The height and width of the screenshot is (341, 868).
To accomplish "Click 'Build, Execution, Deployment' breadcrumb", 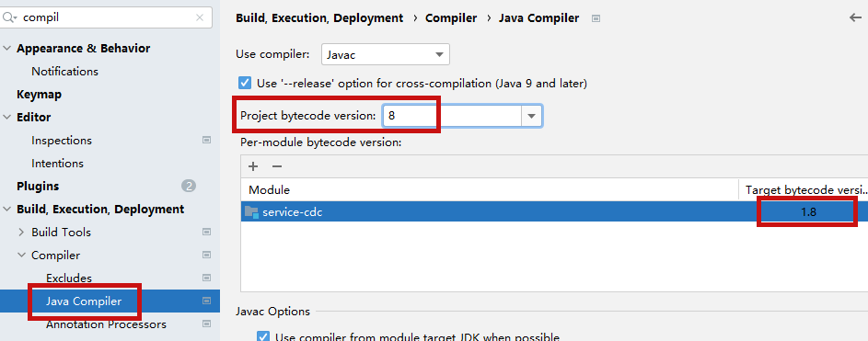I will (319, 18).
